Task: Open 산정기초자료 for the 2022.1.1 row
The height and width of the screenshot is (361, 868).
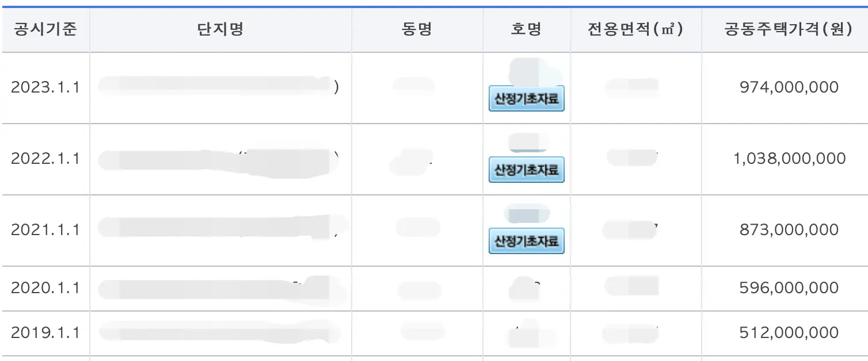Action: tap(526, 169)
